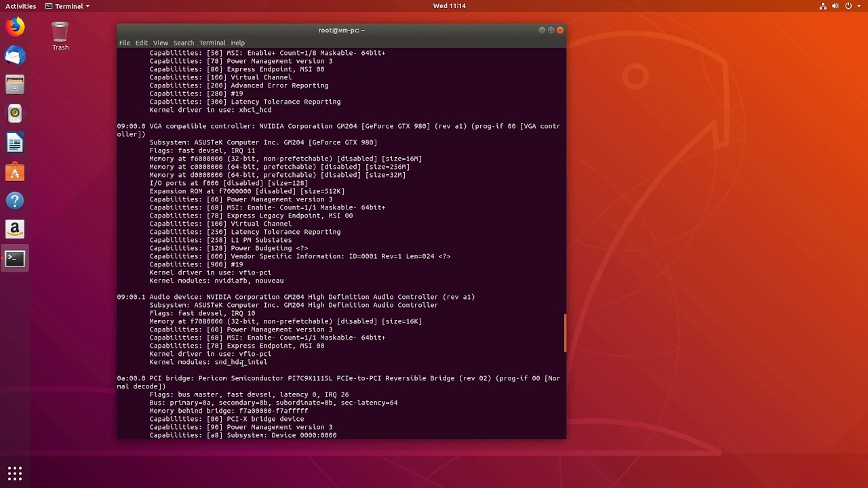Open the Terminal app menu in top bar
Screen dimensions: 868x488
tap(67, 6)
